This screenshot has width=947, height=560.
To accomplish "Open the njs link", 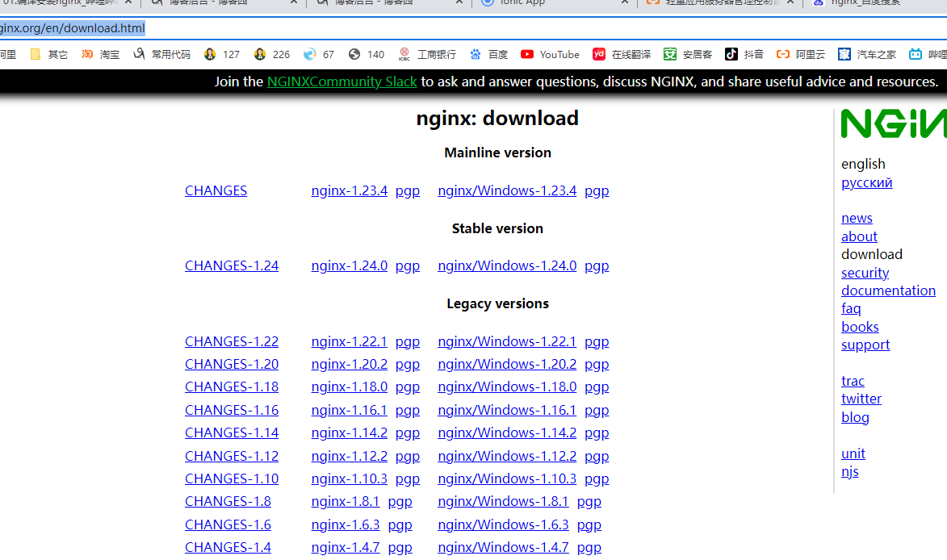I will tap(850, 472).
